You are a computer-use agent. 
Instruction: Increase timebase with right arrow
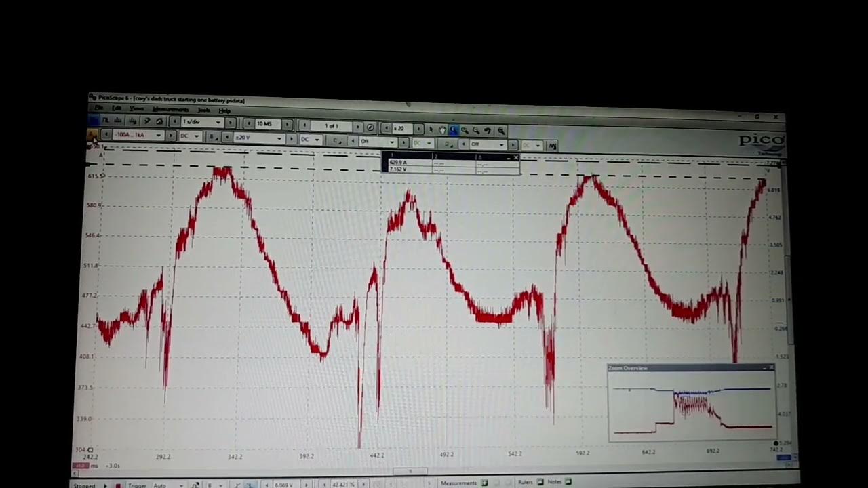pyautogui.click(x=230, y=123)
